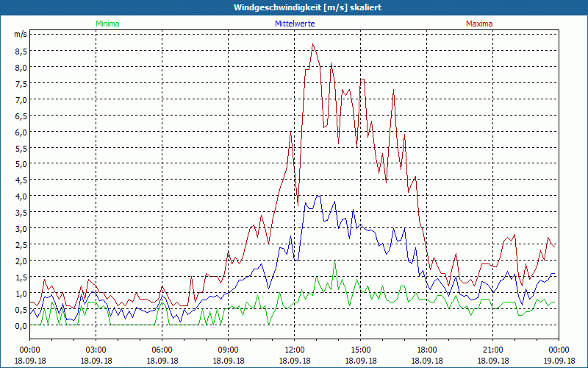Select the 21:00 time axis label
The width and height of the screenshot is (588, 368).
tap(493, 350)
